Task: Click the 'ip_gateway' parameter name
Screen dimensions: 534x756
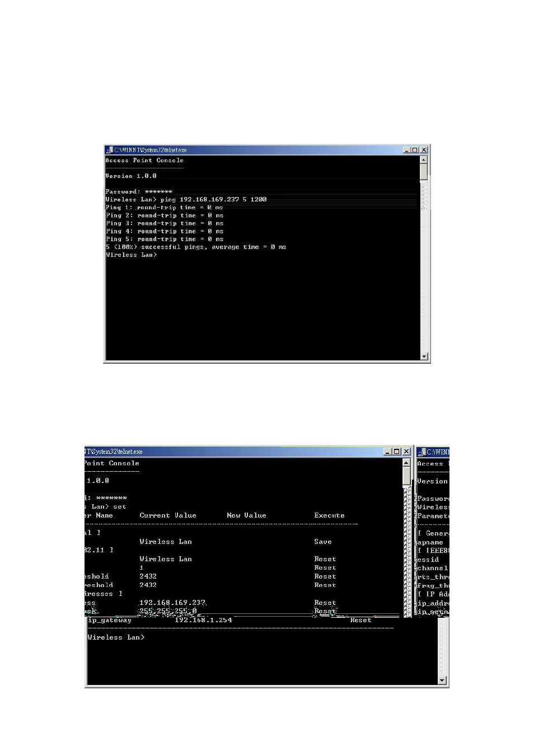Action: (x=110, y=620)
